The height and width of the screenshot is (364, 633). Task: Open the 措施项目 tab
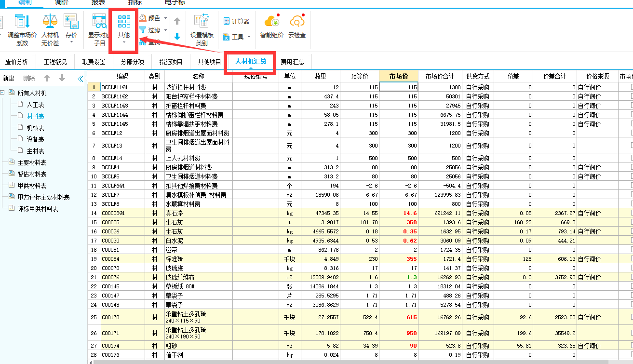click(171, 62)
